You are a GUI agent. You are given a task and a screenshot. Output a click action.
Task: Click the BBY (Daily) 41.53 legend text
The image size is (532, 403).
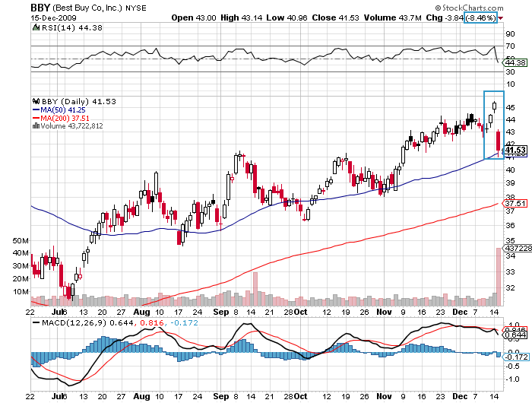tap(79, 102)
